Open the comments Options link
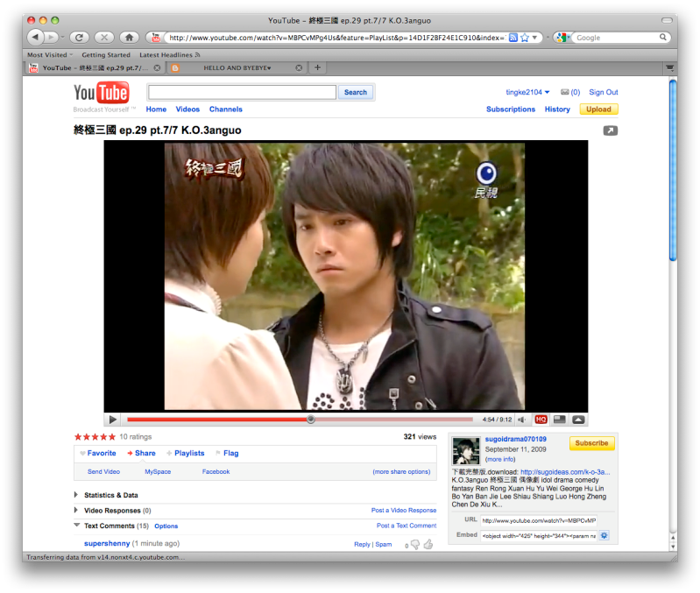The image size is (700, 593). pyautogui.click(x=166, y=526)
